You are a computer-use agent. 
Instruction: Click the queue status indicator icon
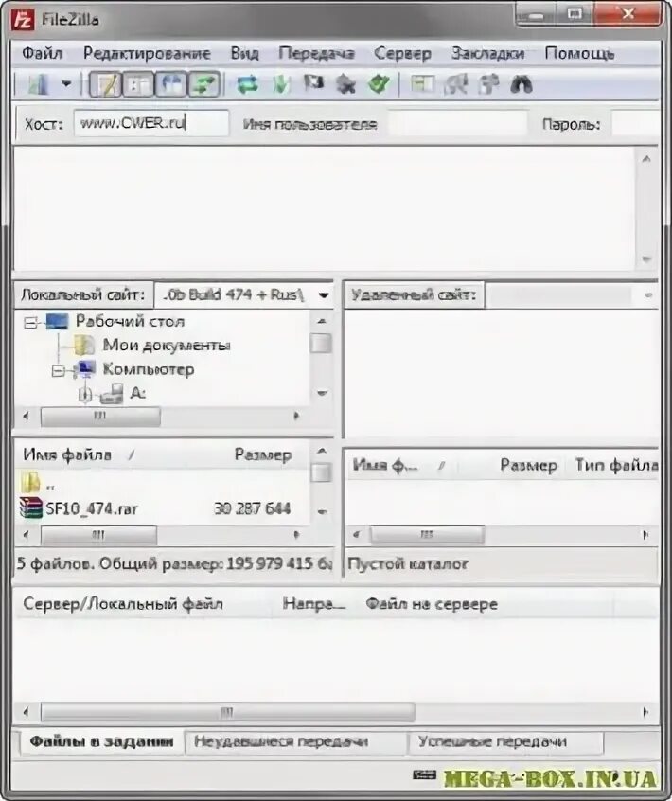click(424, 774)
